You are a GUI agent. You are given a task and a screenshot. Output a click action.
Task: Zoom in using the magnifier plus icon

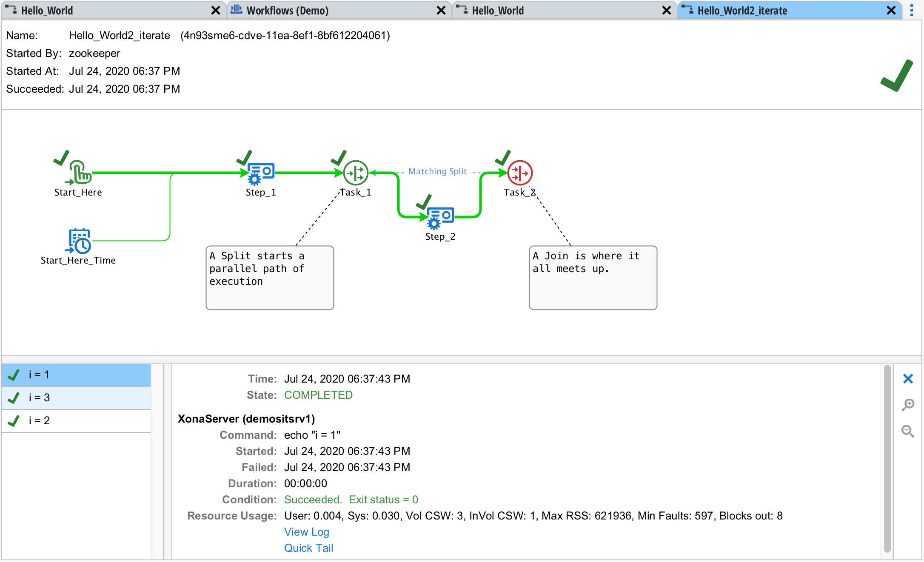pyautogui.click(x=908, y=404)
